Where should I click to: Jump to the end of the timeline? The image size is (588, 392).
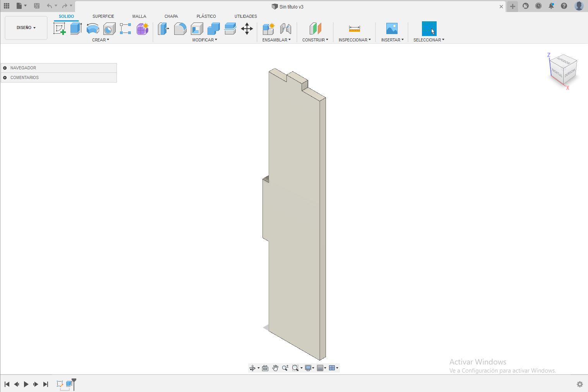[x=46, y=384]
